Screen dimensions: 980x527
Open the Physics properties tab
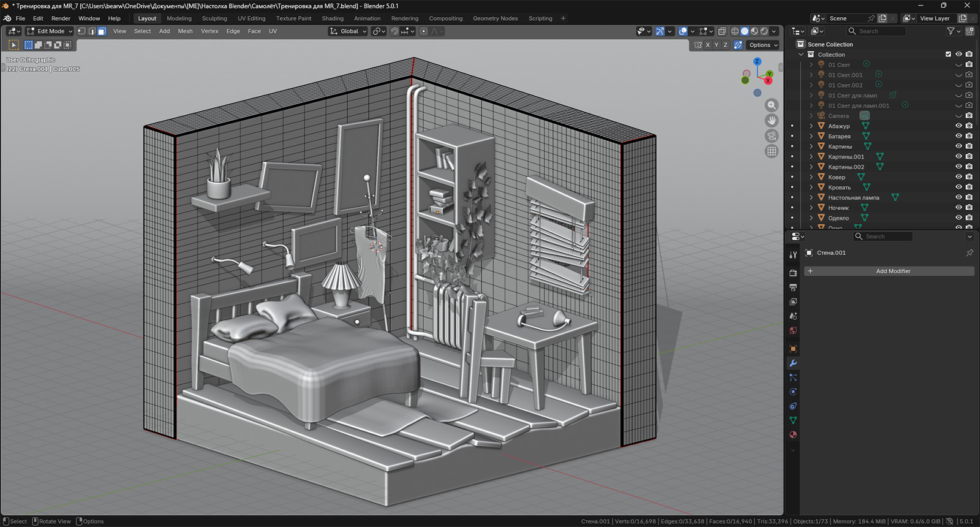click(793, 392)
